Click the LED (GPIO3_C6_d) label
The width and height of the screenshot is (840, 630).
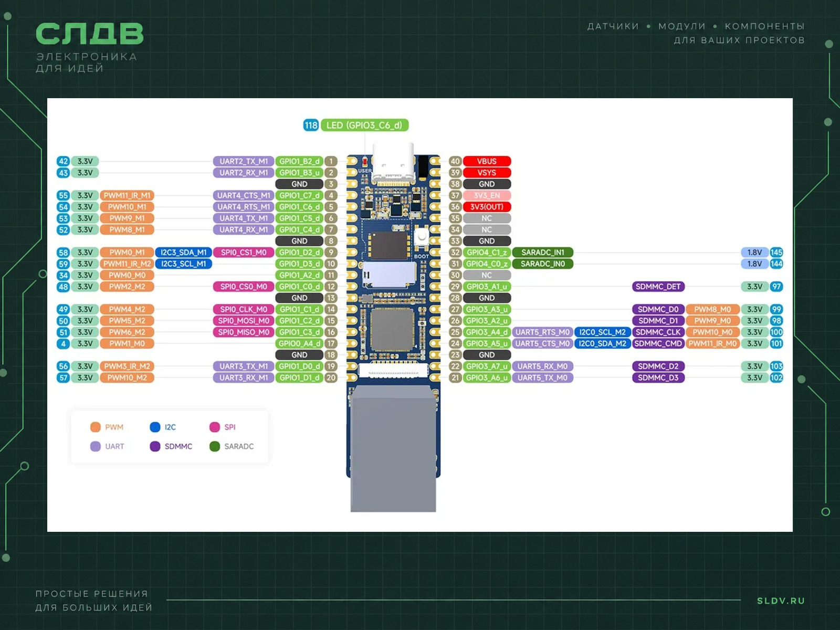pos(364,125)
